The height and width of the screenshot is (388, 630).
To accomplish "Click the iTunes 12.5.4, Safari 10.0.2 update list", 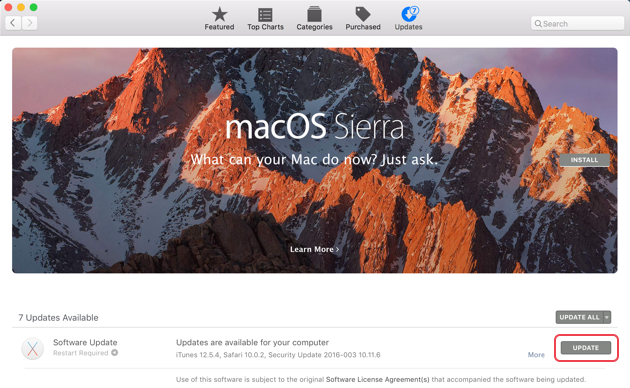I will tap(278, 355).
